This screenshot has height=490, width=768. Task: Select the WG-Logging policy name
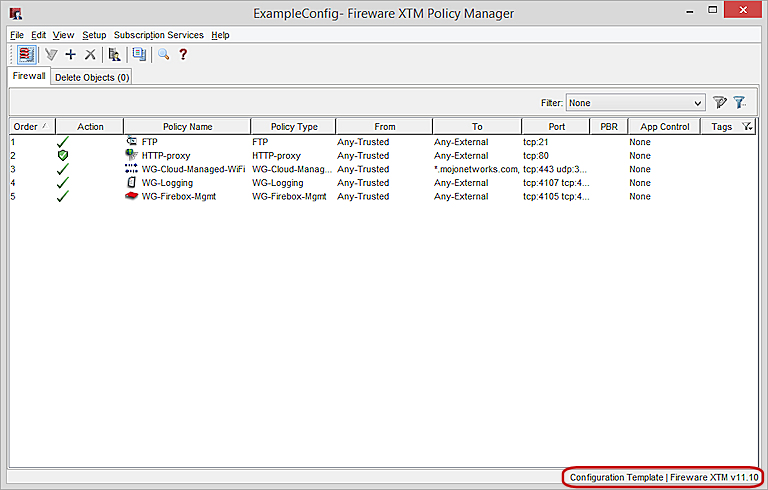(167, 183)
